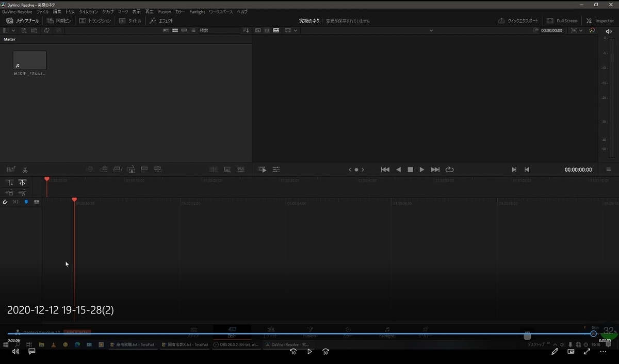This screenshot has width=619, height=364.
Task: Toggle loop playback
Action: [x=449, y=170]
